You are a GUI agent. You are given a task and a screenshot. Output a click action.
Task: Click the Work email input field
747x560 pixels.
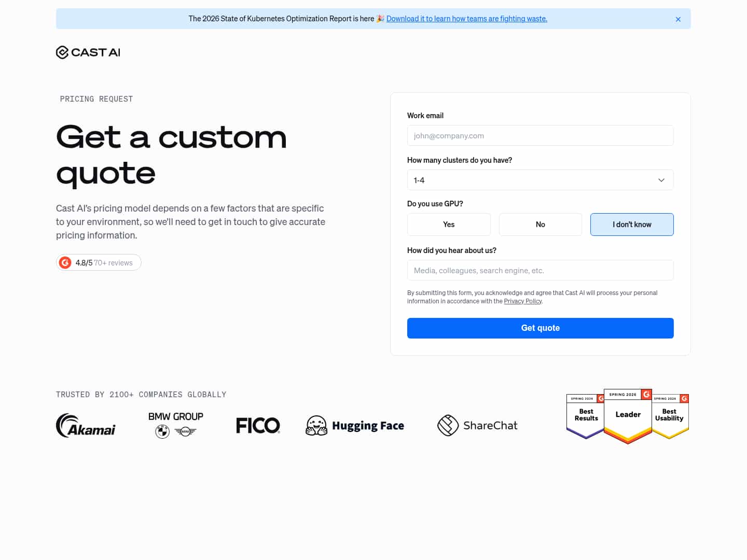[540, 135]
